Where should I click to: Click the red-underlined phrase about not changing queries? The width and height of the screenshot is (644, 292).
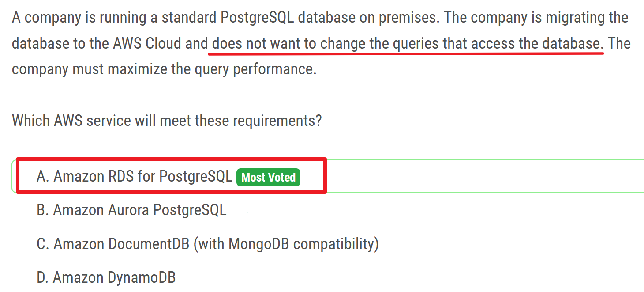[406, 44]
